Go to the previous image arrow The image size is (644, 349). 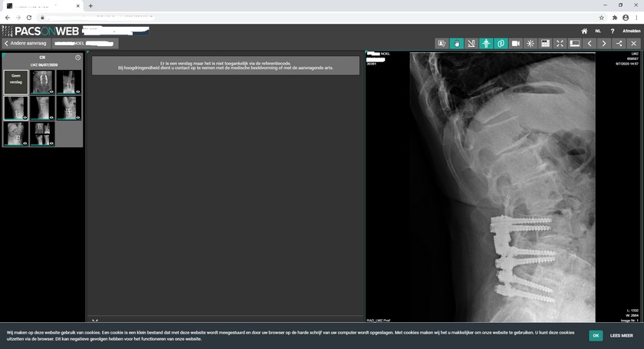(590, 44)
